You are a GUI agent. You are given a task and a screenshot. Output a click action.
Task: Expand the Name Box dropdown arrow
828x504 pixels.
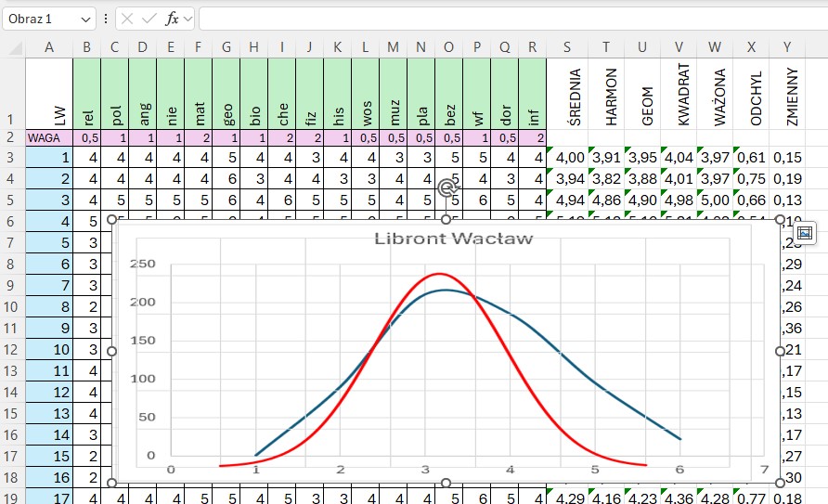coord(86,19)
